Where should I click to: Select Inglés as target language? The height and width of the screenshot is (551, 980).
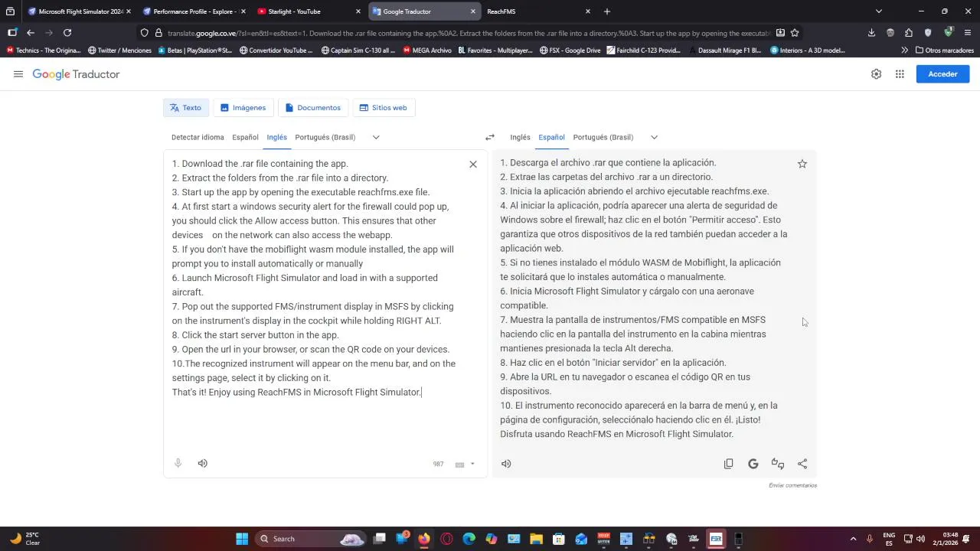520,138
